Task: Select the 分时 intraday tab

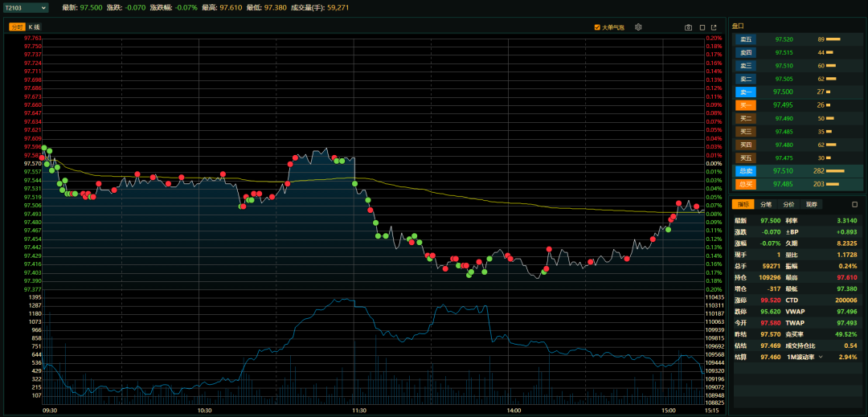Action: [17, 27]
